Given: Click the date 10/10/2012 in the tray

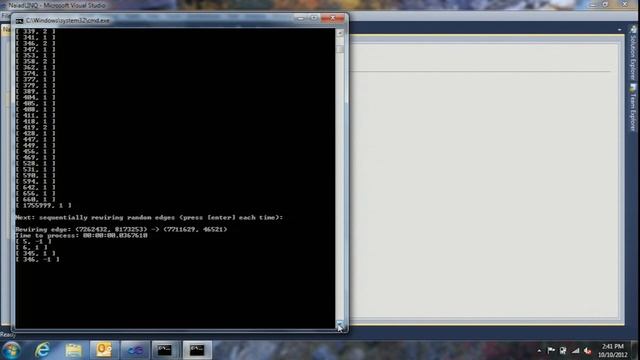Looking at the screenshot, I should click(613, 355).
